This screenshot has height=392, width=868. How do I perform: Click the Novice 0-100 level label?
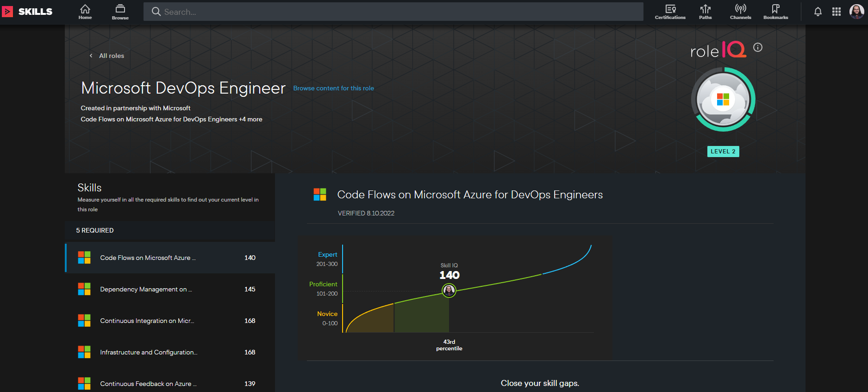[x=328, y=318]
